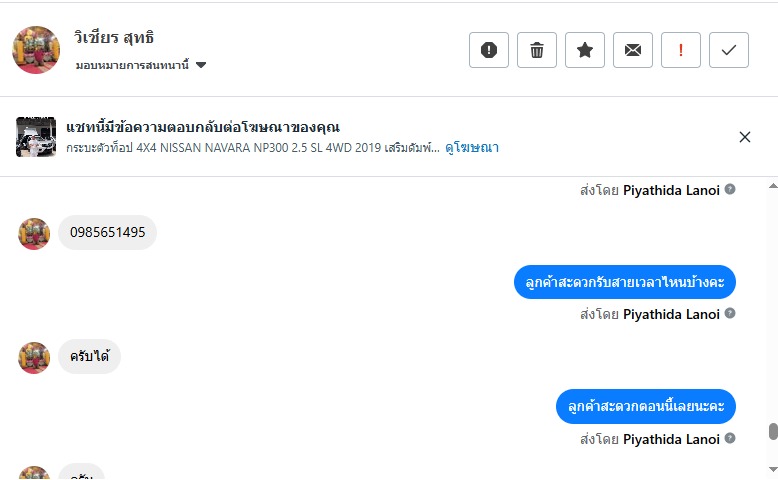Click the ดูโฆษณา link
778x480 pixels.
472,147
